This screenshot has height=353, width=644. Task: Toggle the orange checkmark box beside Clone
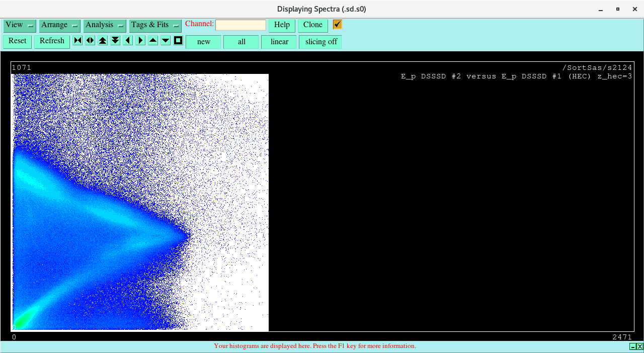click(337, 25)
